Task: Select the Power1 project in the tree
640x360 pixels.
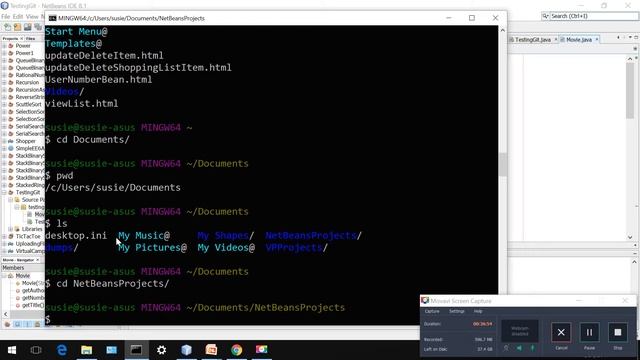Action: pyautogui.click(x=24, y=53)
